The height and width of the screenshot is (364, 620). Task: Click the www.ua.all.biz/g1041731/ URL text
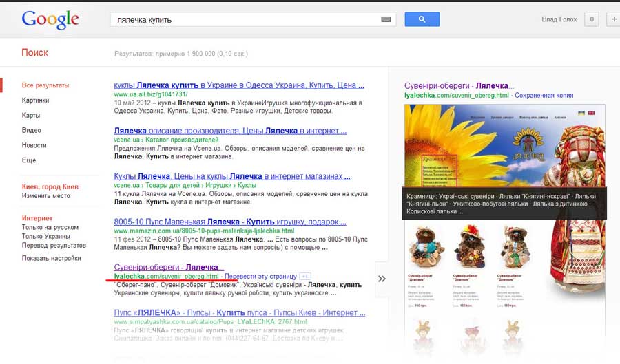pos(151,94)
